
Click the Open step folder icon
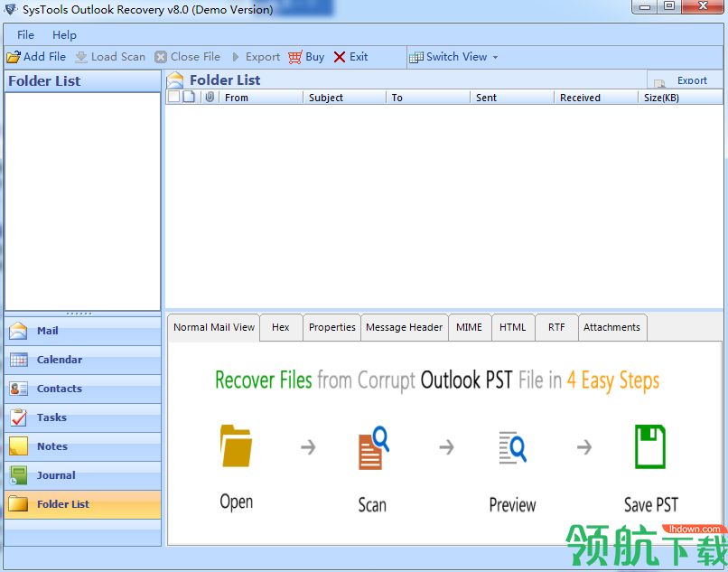(x=236, y=446)
